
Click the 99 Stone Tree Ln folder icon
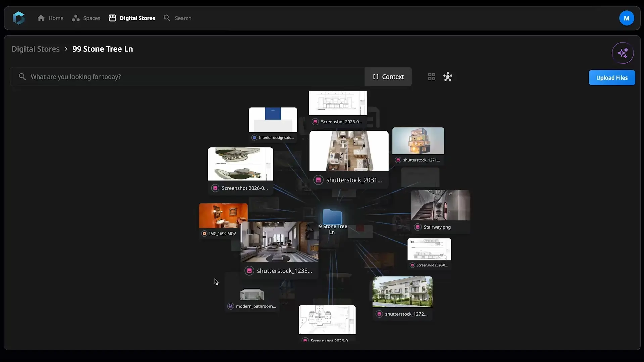click(x=332, y=217)
